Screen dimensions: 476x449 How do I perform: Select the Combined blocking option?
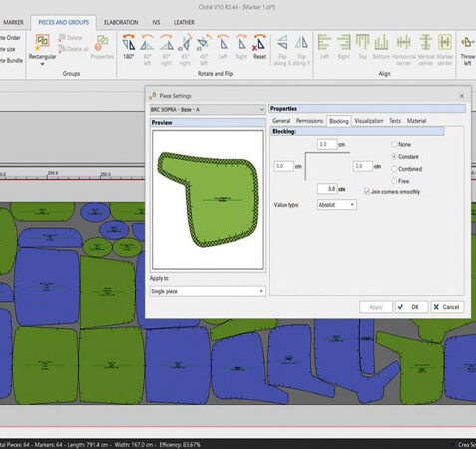394,169
